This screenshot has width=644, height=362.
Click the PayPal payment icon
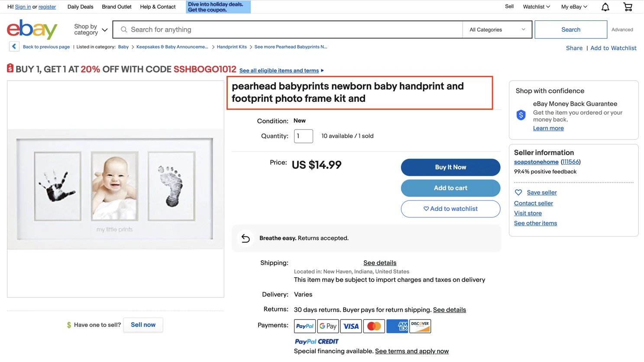pos(305,326)
